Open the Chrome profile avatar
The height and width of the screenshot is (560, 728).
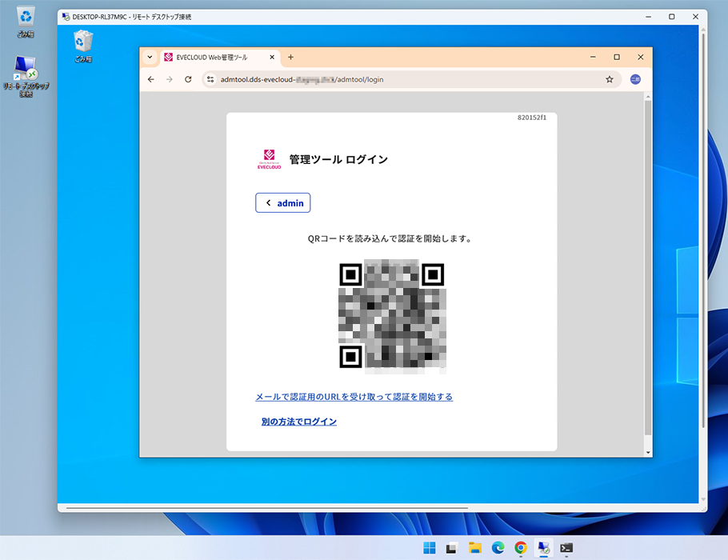[x=635, y=79]
